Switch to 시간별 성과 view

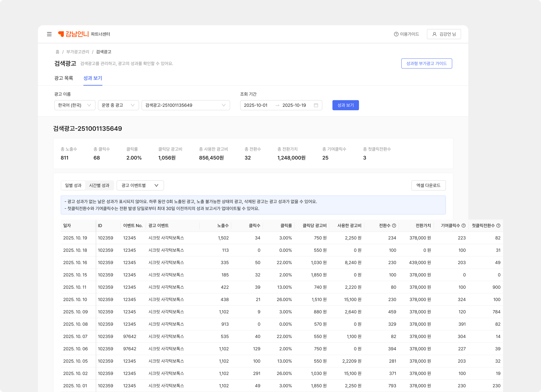click(x=99, y=185)
